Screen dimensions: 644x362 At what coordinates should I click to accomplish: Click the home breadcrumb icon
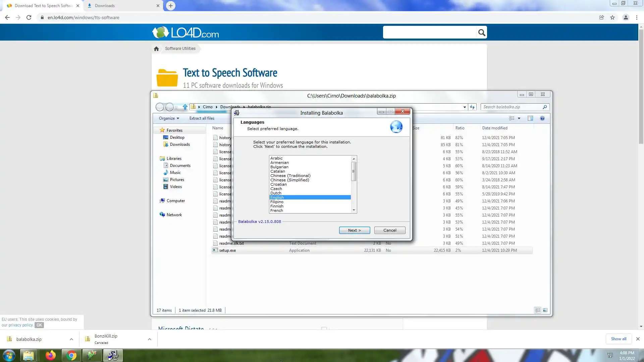click(156, 49)
